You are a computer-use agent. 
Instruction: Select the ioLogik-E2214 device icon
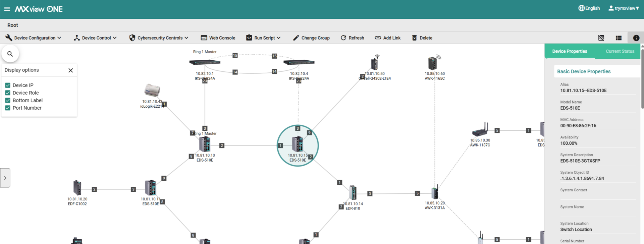152,90
